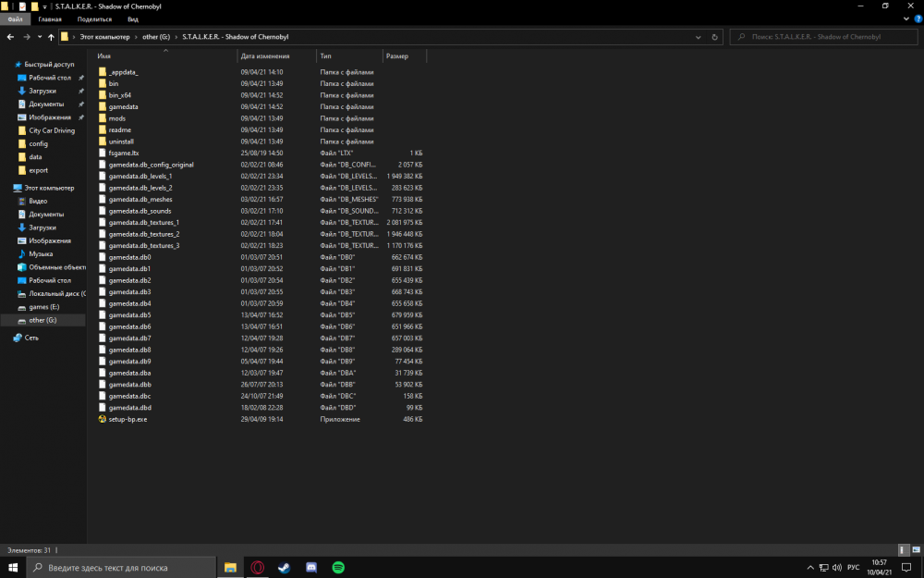
Task: Expand the ribbon with the chevron
Action: click(905, 18)
